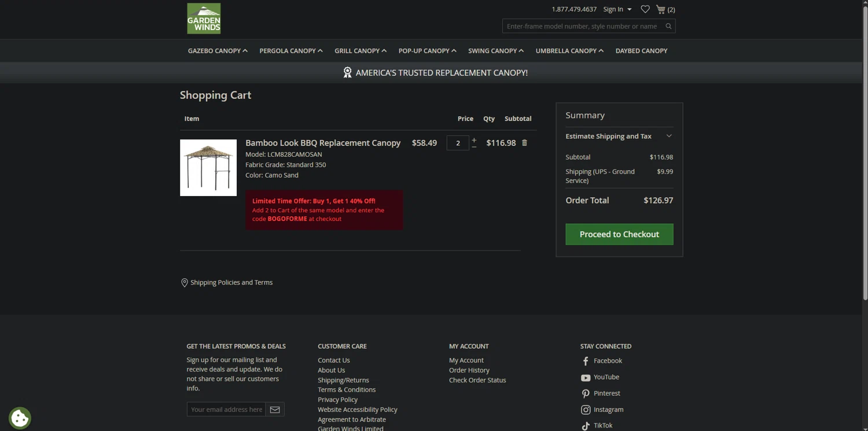
Task: Expand the Gazebo Canopy menu
Action: click(x=218, y=51)
